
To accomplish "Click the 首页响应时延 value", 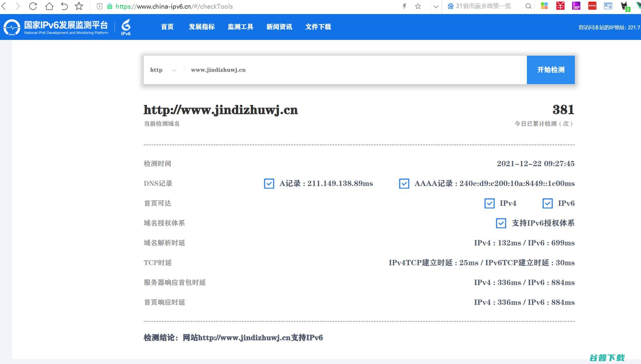I will [524, 302].
